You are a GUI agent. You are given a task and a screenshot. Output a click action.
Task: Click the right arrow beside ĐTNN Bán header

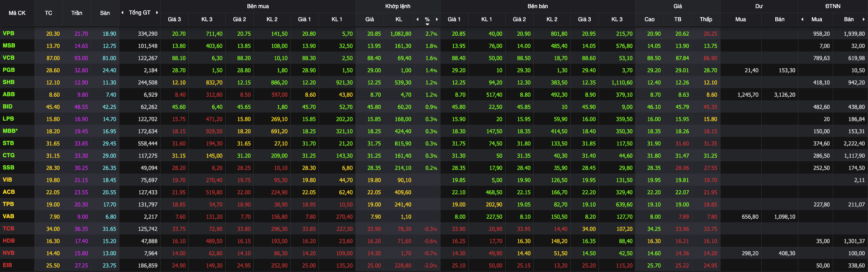coord(863,19)
